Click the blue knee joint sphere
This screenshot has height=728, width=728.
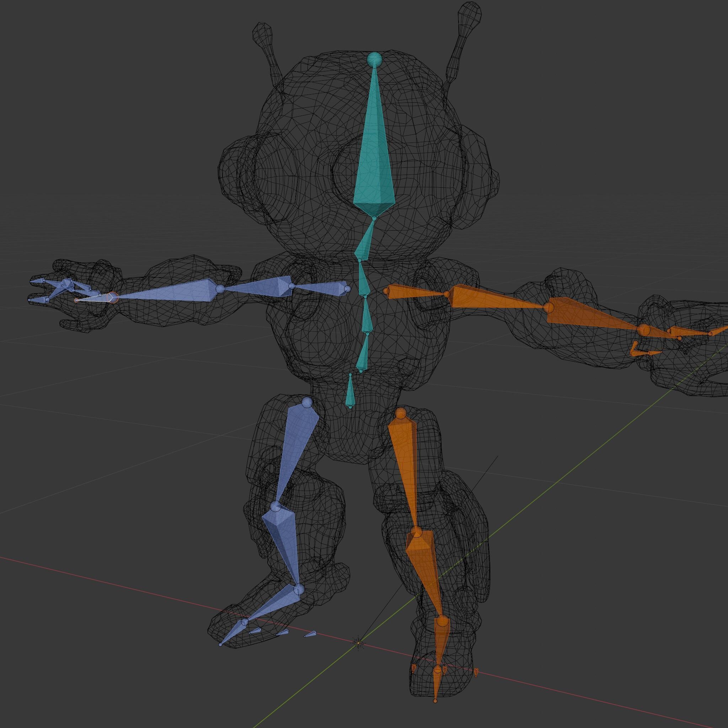click(276, 506)
